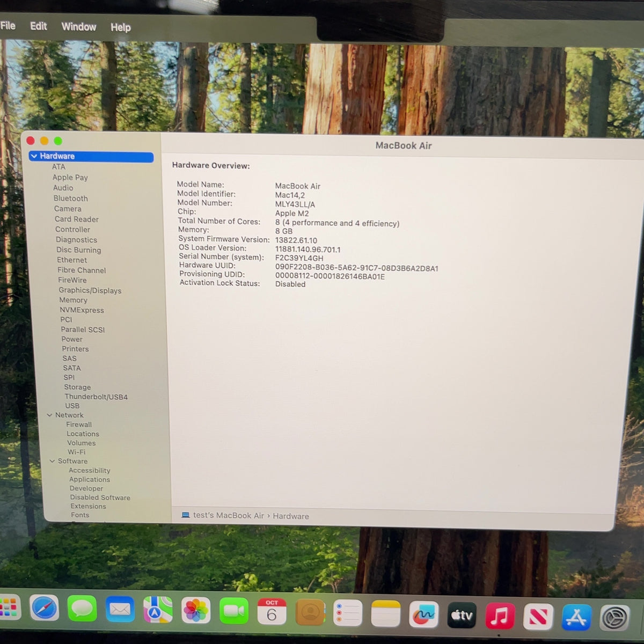Image resolution: width=644 pixels, height=644 pixels.
Task: Select the serial number F2C39YL4GH
Action: click(x=299, y=258)
